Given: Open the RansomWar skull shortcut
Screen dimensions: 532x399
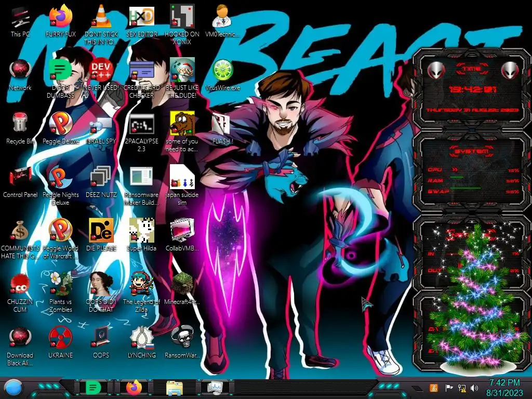Looking at the screenshot, I should click(x=182, y=343).
